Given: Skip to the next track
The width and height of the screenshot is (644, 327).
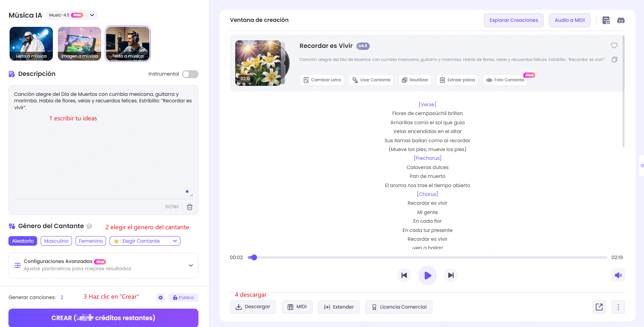Looking at the screenshot, I should (451, 275).
